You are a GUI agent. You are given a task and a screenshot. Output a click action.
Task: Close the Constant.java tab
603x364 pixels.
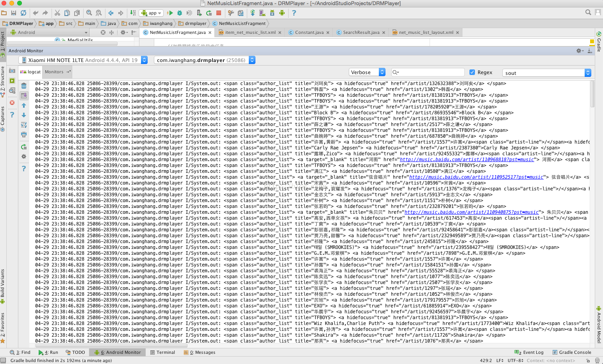coord(328,33)
